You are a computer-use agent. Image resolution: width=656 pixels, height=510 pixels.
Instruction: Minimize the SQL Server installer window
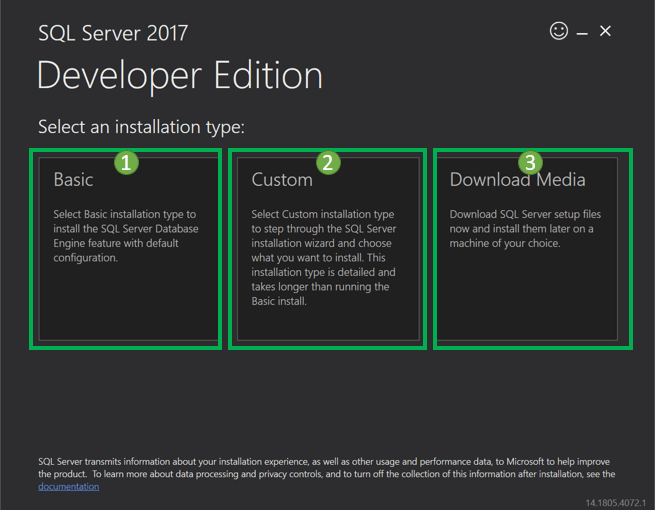click(x=582, y=33)
